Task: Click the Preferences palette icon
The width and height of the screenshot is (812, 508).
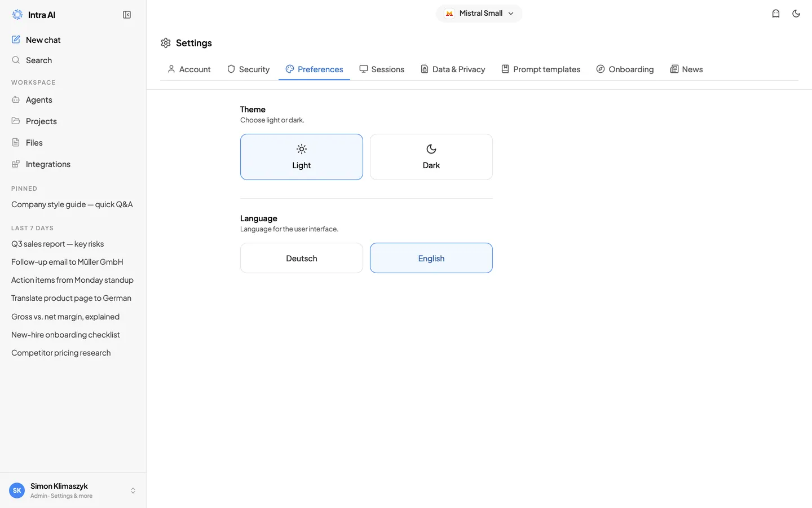Action: (x=290, y=69)
